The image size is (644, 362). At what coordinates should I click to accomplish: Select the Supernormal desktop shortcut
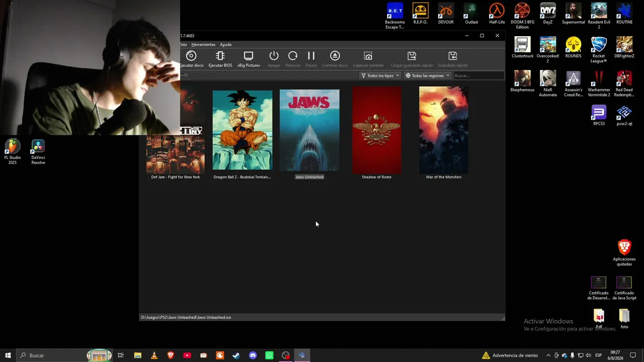pos(574,14)
